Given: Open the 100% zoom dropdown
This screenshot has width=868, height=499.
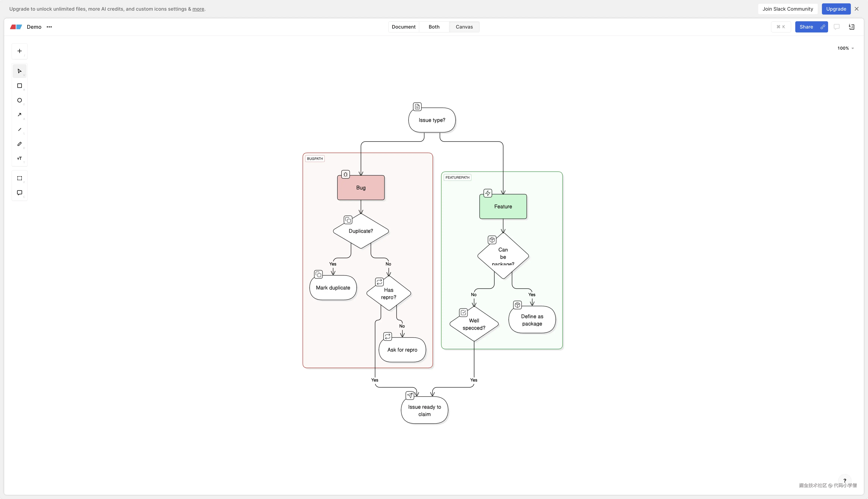Looking at the screenshot, I should [x=845, y=48].
